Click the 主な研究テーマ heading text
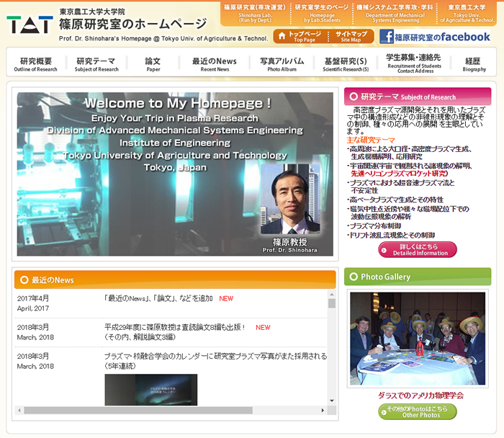 pyautogui.click(x=371, y=140)
